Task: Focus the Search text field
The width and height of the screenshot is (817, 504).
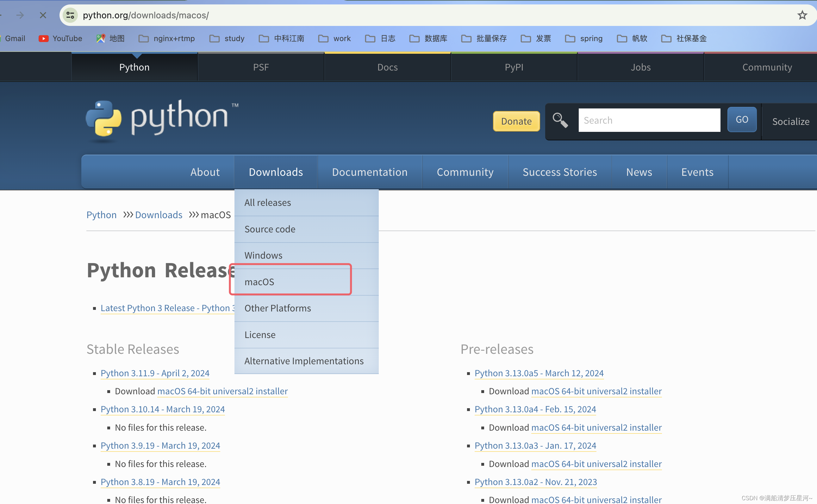Action: (649, 120)
